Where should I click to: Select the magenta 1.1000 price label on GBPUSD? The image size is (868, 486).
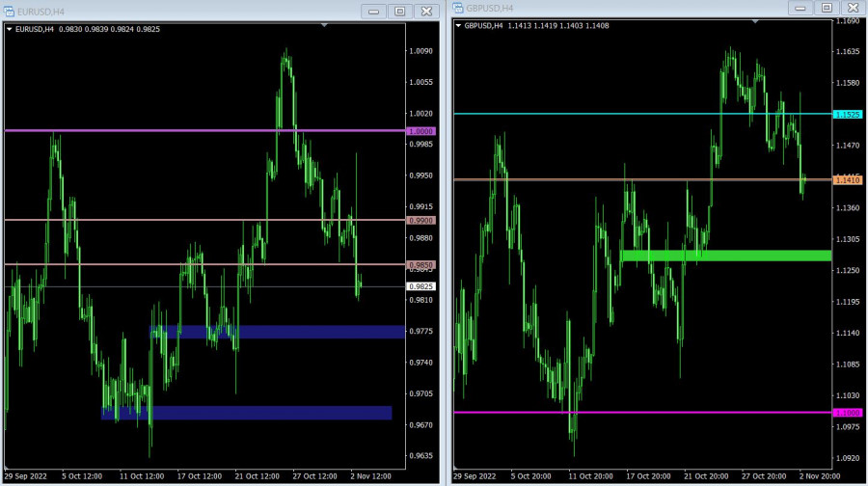848,413
